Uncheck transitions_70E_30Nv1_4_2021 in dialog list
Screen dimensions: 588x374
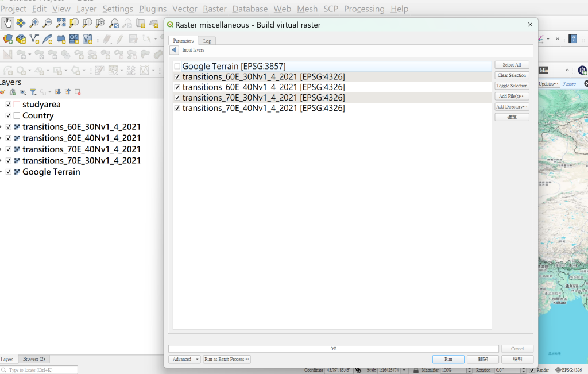[177, 98]
